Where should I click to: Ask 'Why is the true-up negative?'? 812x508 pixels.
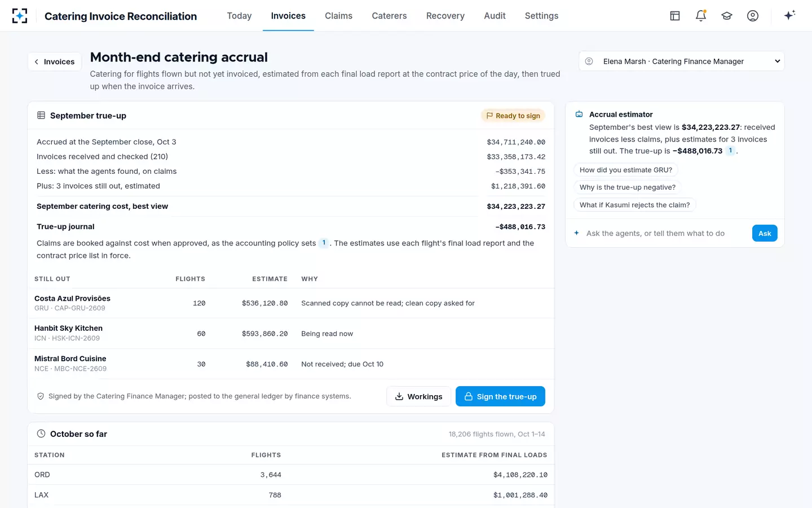pos(628,187)
